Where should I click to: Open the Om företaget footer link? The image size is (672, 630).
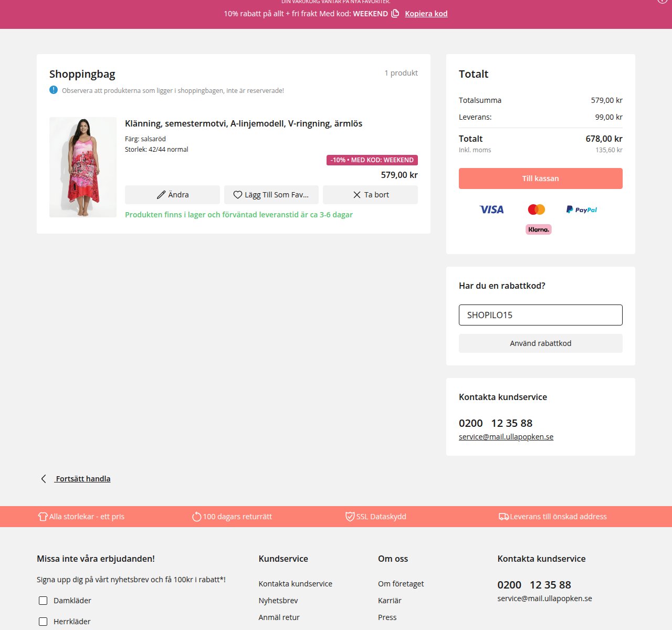coord(401,584)
